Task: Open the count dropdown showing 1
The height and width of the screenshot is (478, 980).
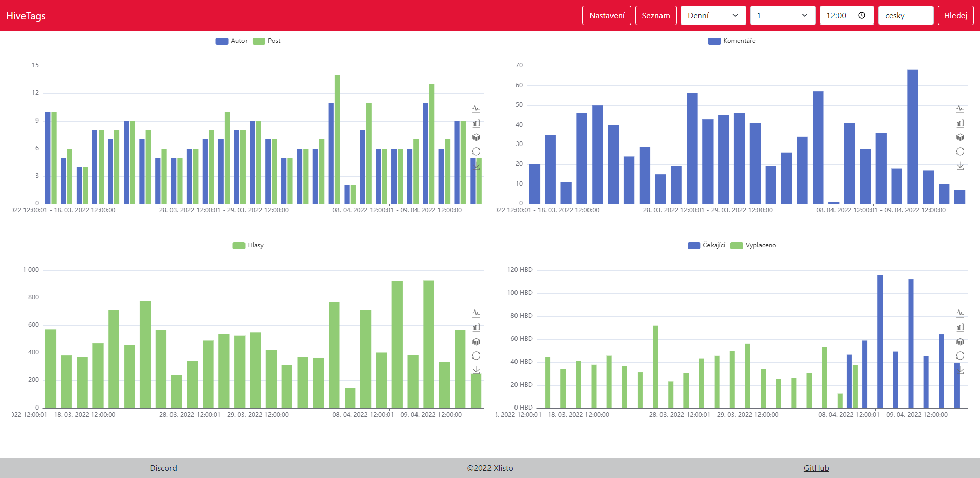Action: pyautogui.click(x=783, y=15)
